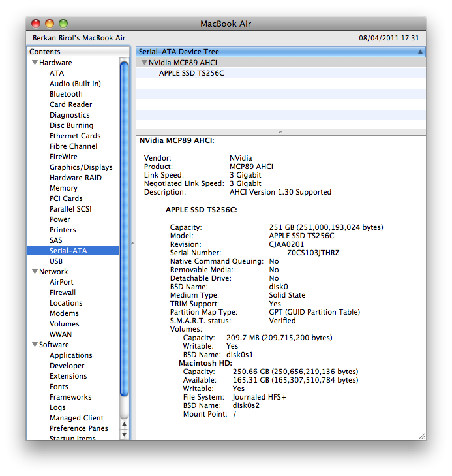
Task: Select Graphics/Displays entry
Action: 81,167
